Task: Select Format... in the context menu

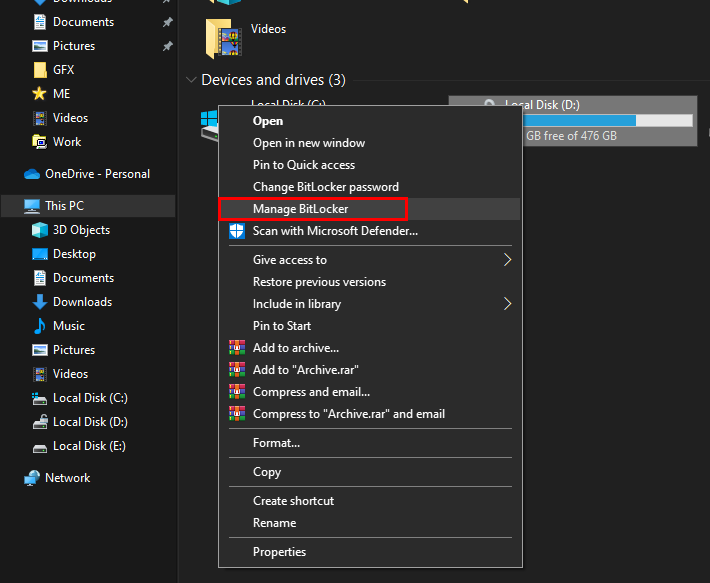Action: (x=276, y=443)
